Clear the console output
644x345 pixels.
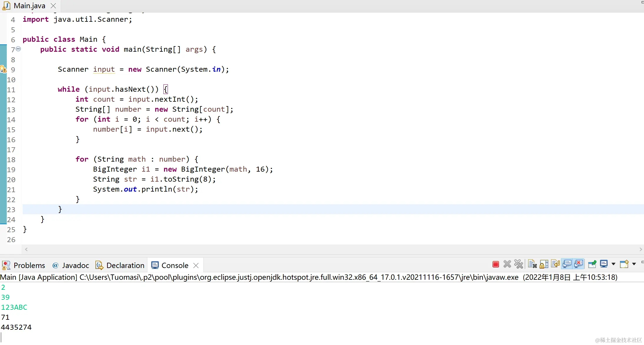[x=532, y=264]
